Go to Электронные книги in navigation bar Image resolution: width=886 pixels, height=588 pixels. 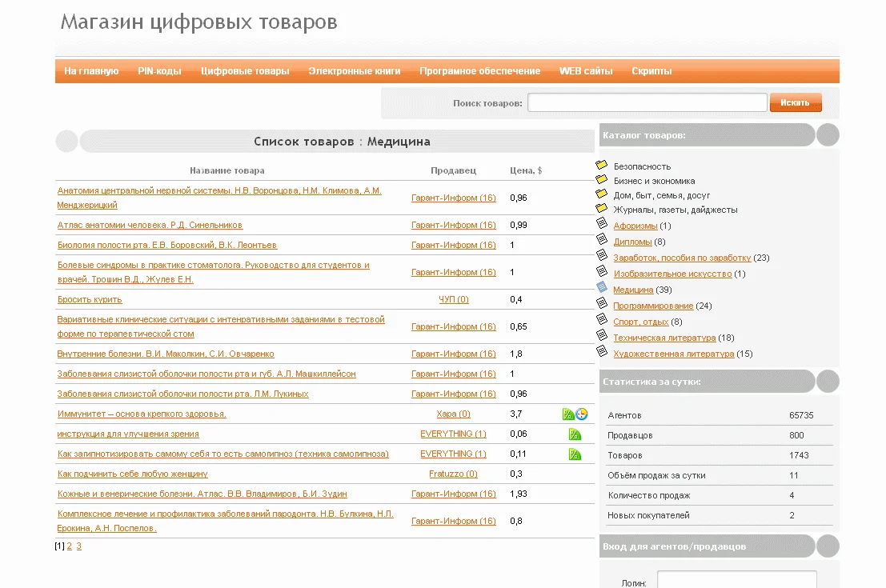354,71
